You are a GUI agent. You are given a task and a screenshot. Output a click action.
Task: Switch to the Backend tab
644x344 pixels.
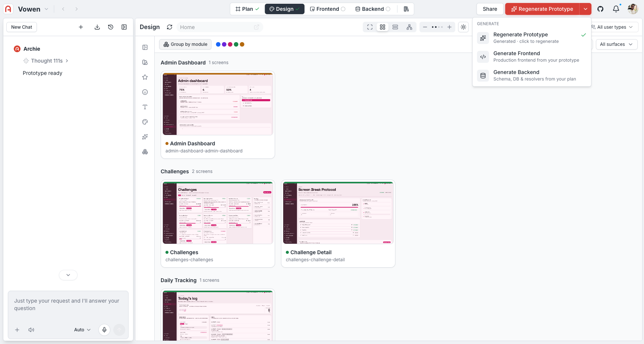click(x=373, y=9)
